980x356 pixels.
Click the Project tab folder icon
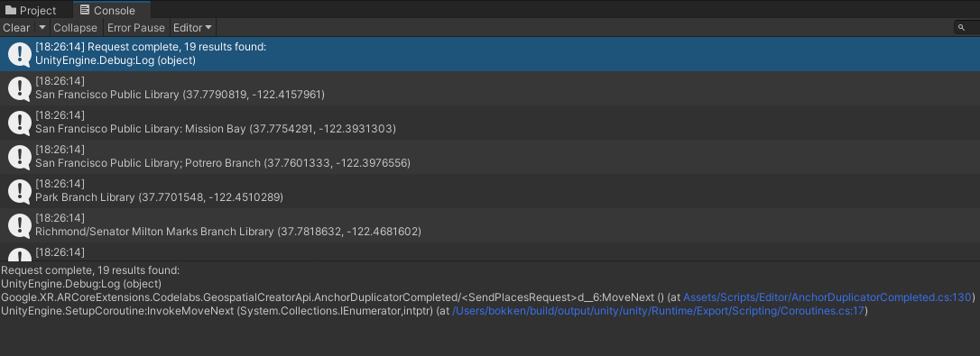(x=11, y=10)
